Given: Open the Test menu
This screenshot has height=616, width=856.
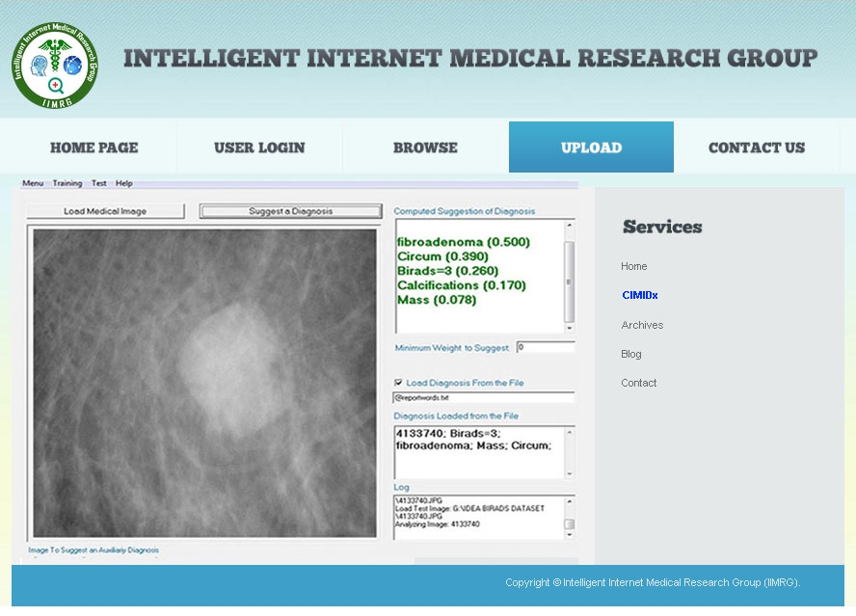Looking at the screenshot, I should [x=99, y=183].
